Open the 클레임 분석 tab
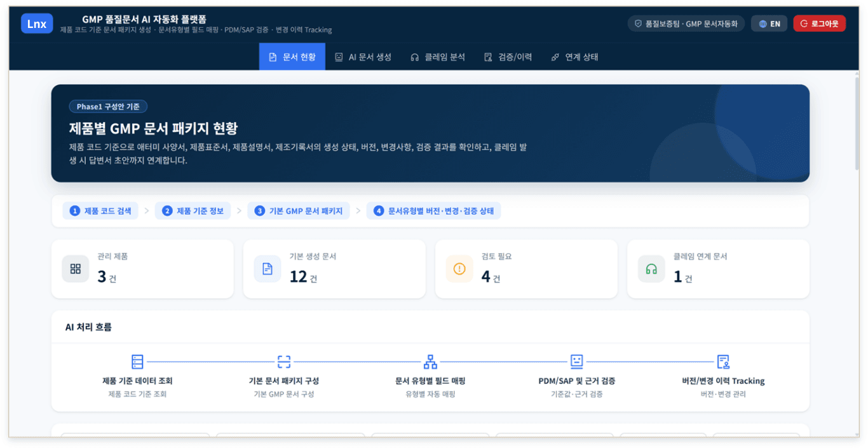868x448 pixels. (438, 57)
